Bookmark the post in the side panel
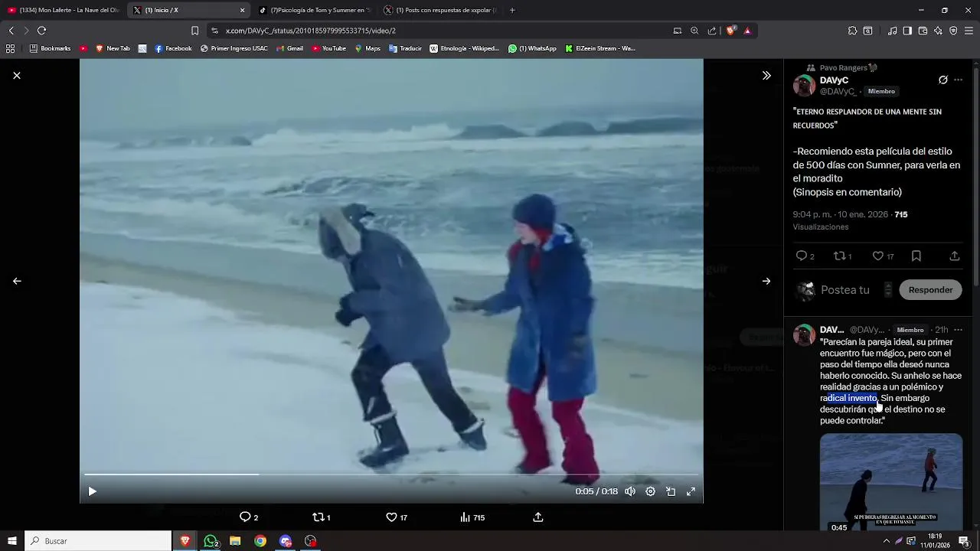This screenshot has height=551, width=980. tap(916, 256)
